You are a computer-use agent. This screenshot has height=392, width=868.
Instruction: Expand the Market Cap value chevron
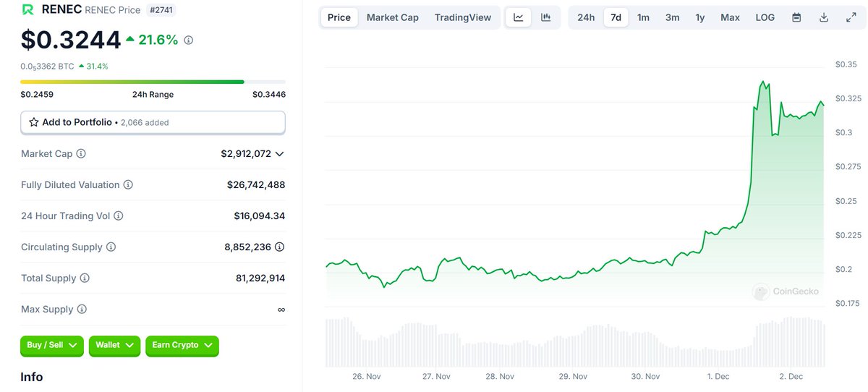[x=280, y=154]
